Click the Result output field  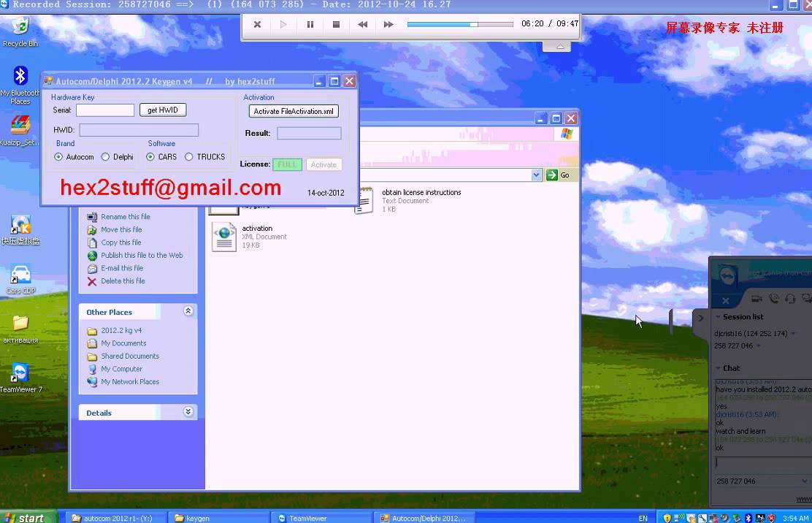(309, 133)
